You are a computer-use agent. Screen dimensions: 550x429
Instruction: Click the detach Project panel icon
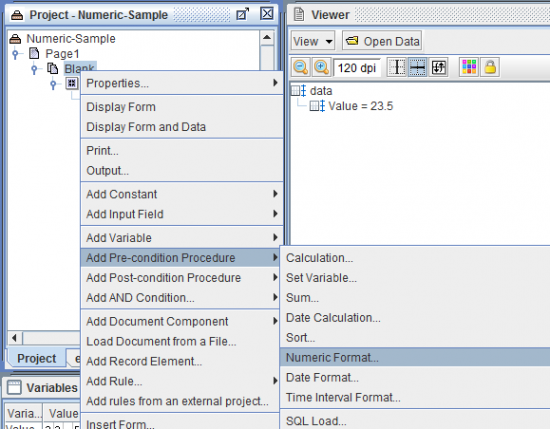242,14
